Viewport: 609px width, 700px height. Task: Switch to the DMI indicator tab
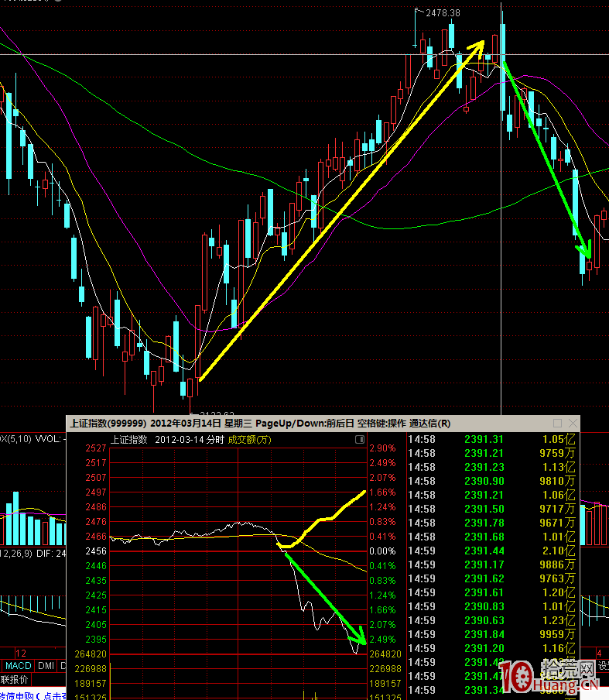(x=46, y=666)
